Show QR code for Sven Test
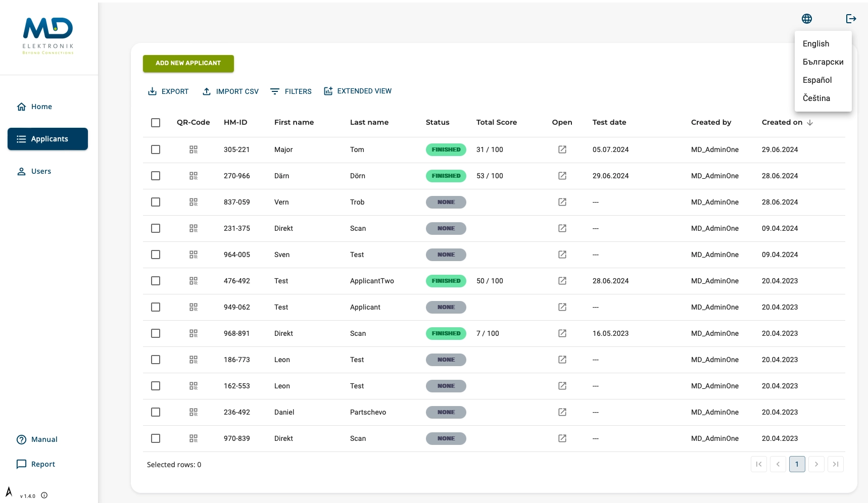 [x=194, y=255]
